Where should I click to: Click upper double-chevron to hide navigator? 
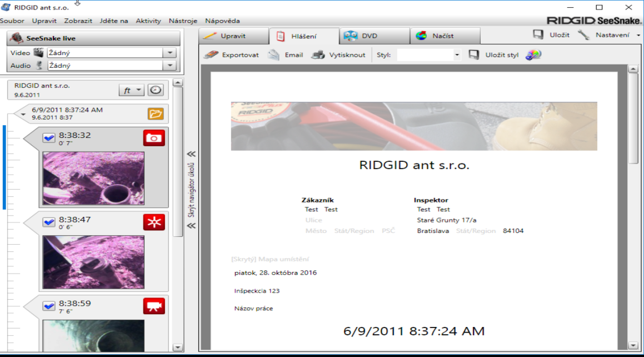pyautogui.click(x=191, y=154)
